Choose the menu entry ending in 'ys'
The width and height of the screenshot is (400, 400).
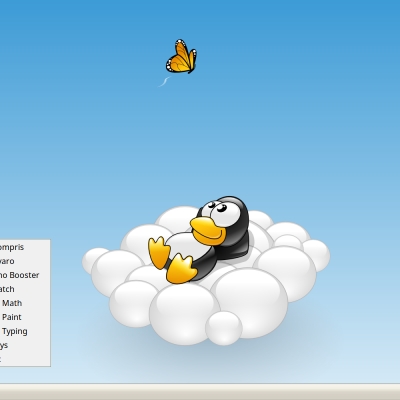pos(25,345)
